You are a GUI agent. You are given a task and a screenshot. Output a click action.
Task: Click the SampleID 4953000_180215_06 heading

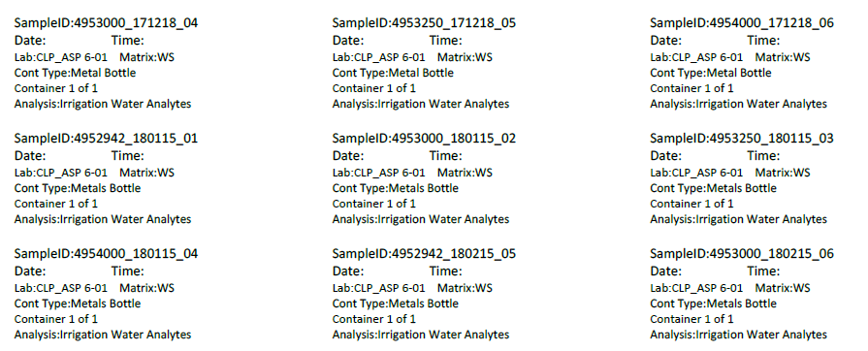point(742,254)
